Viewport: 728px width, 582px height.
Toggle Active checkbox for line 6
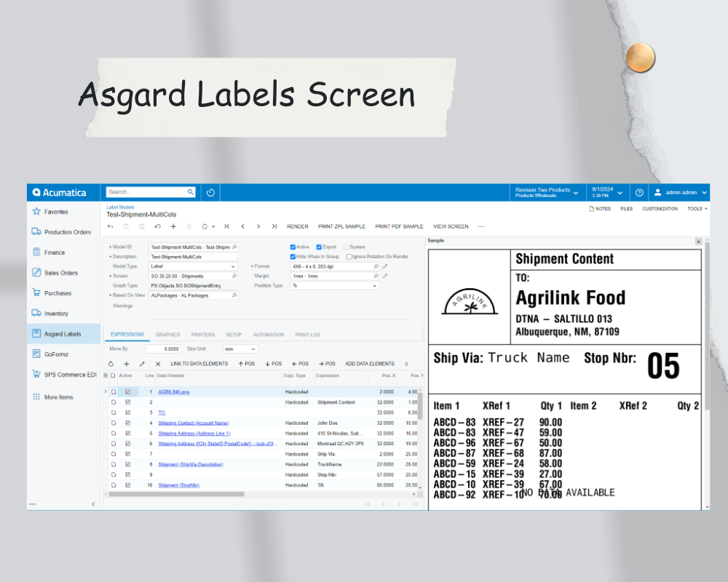[x=127, y=444]
